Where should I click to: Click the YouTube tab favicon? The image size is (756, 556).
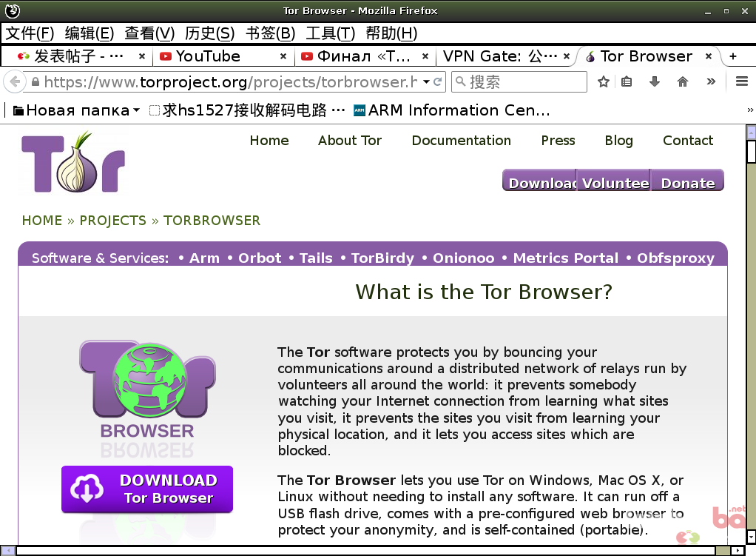pyautogui.click(x=166, y=56)
